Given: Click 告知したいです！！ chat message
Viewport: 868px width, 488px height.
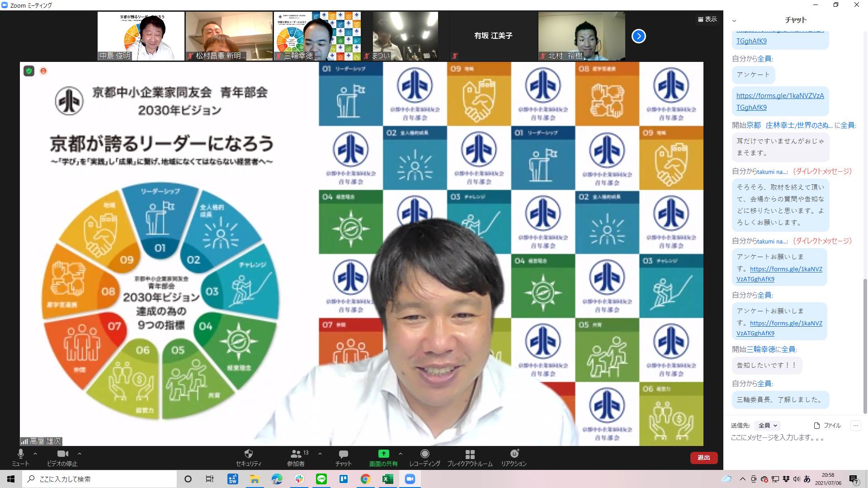Looking at the screenshot, I should point(767,365).
